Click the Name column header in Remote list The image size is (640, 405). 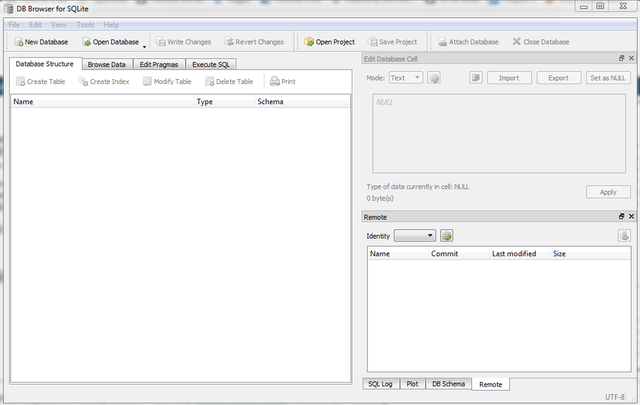[x=398, y=254]
